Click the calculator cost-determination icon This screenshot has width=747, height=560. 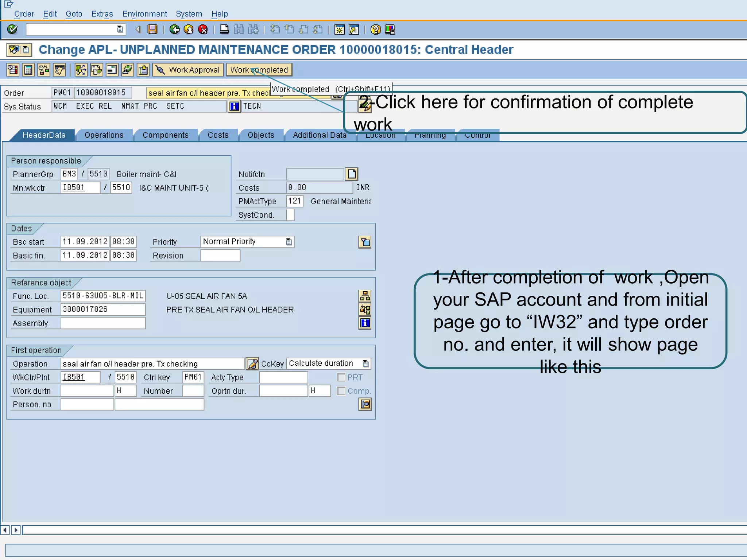tap(28, 70)
